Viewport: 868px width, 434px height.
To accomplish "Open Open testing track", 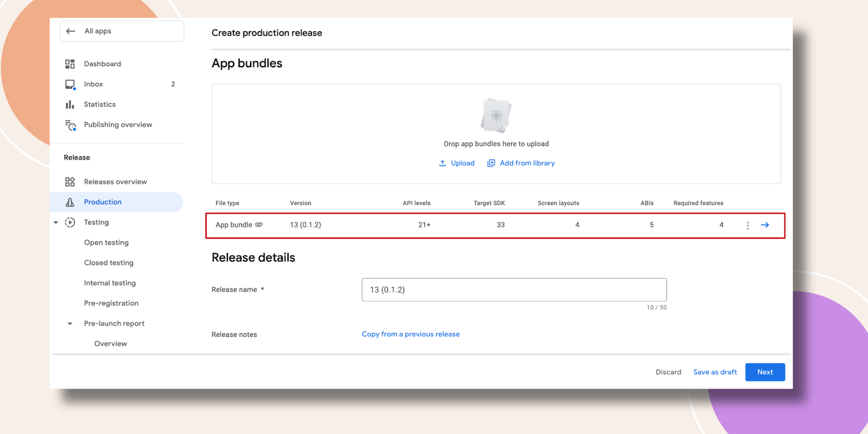I will [106, 242].
